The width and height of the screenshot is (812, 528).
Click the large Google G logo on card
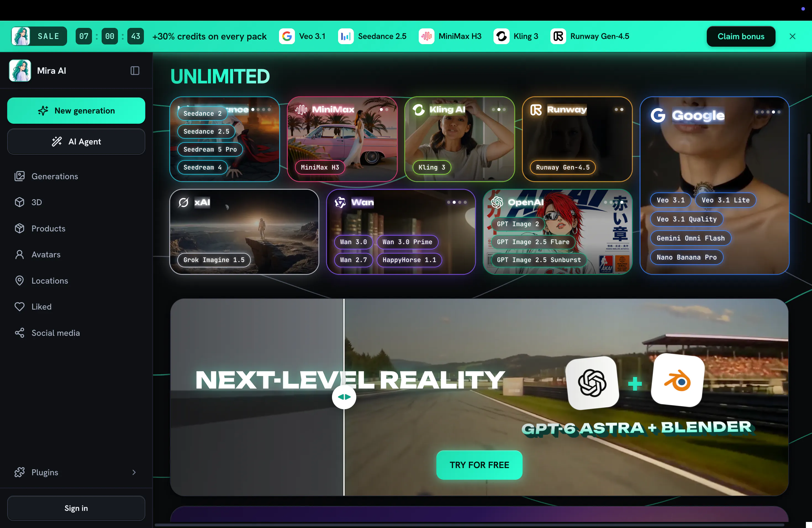658,115
